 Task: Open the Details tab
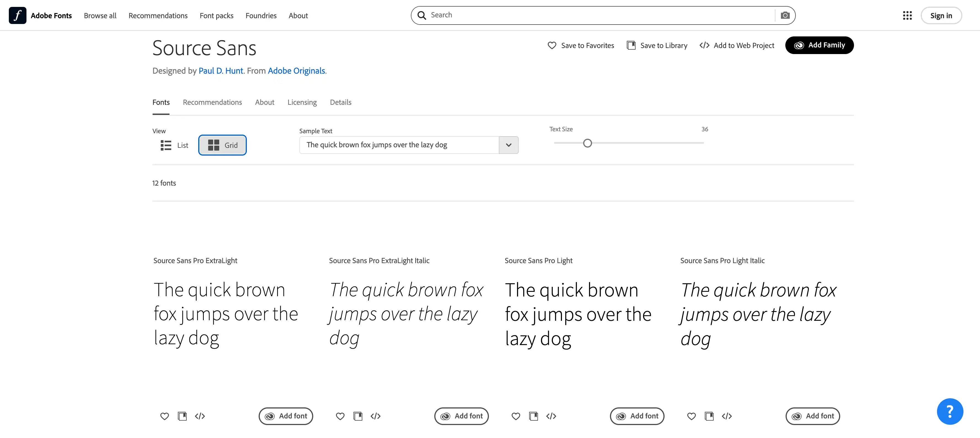pyautogui.click(x=341, y=102)
